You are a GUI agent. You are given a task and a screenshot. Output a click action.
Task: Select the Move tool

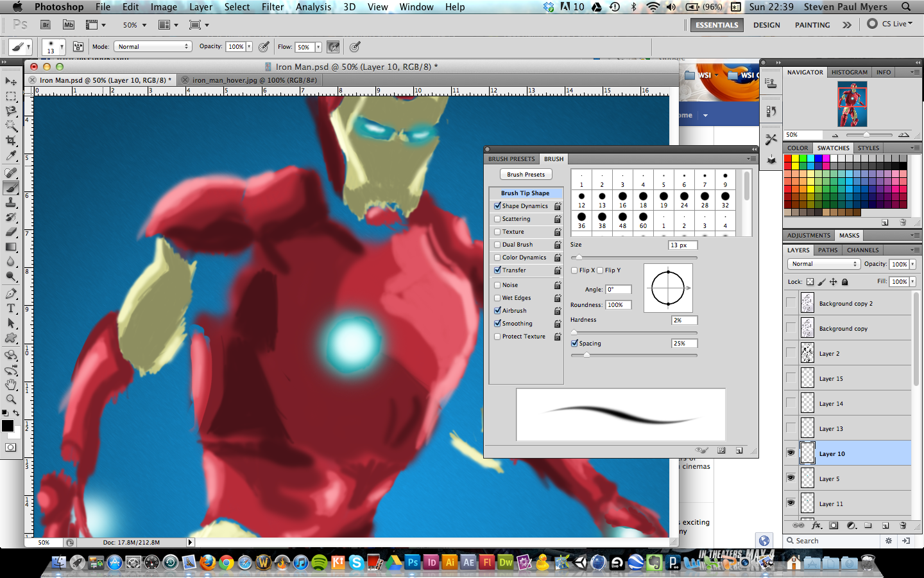[x=11, y=81]
